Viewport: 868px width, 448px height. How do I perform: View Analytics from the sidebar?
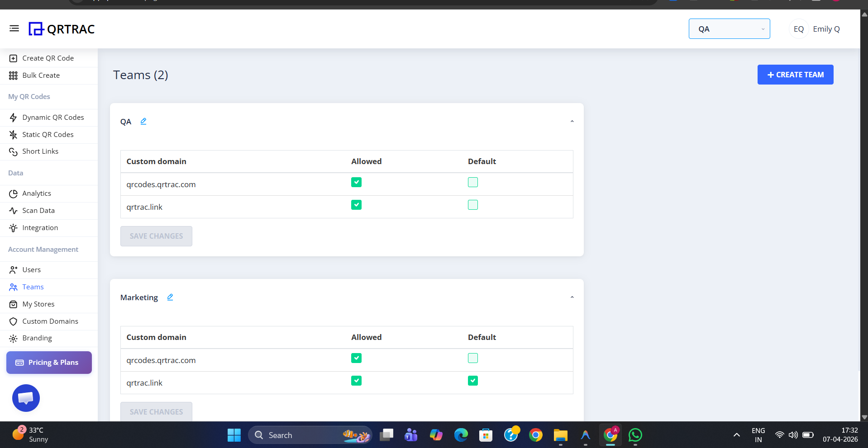pyautogui.click(x=36, y=193)
